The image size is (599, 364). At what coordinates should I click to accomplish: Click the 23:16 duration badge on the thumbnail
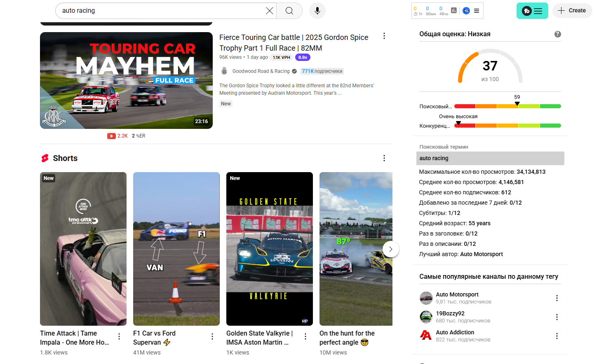click(202, 121)
